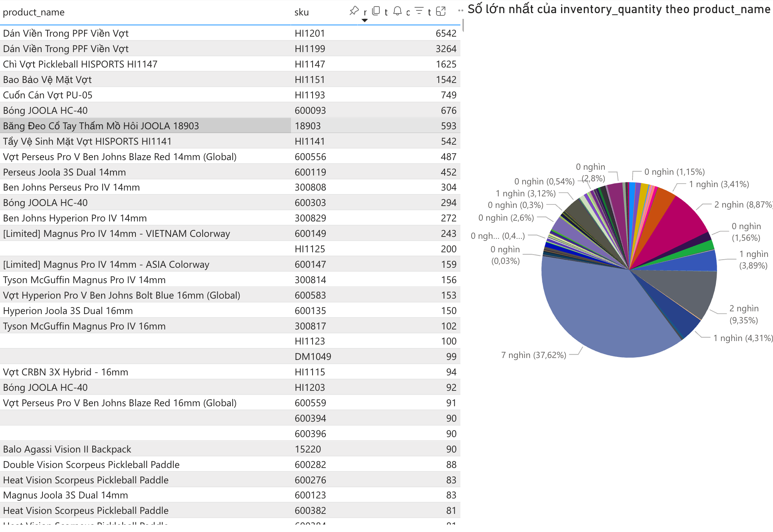Pin the table visual with pin icon
This screenshot has height=532, width=773.
(x=354, y=11)
